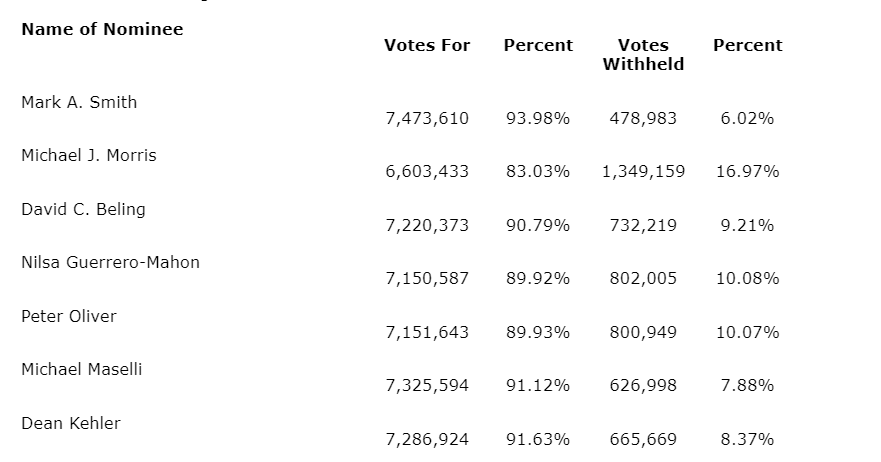Select the Peter Oliver row label
Screen dimensions: 881x462
point(69,316)
